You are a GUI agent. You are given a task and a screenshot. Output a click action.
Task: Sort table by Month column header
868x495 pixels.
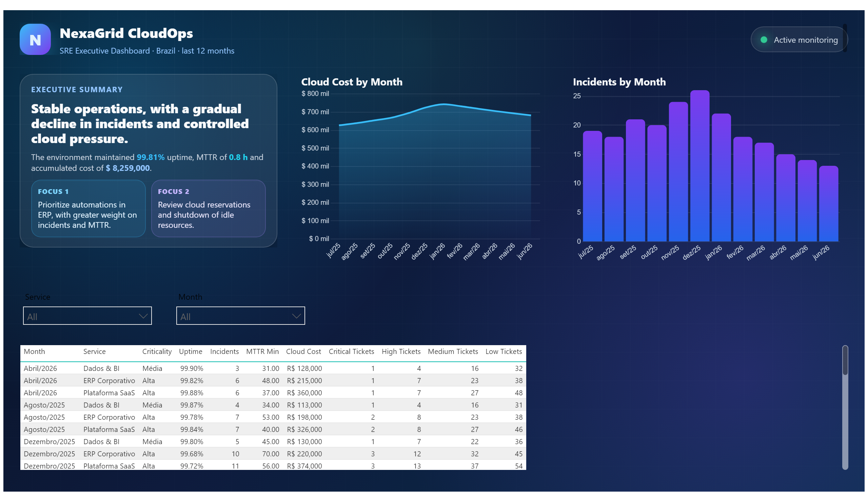tap(34, 352)
